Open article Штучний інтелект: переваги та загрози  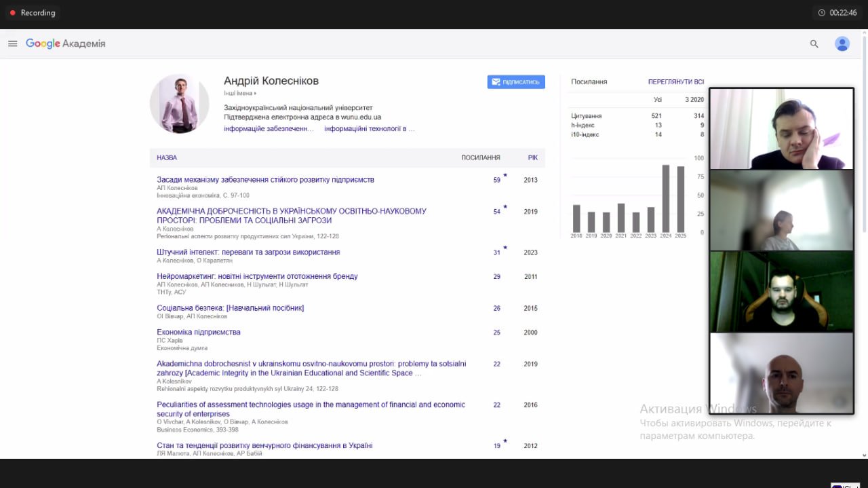pyautogui.click(x=248, y=252)
